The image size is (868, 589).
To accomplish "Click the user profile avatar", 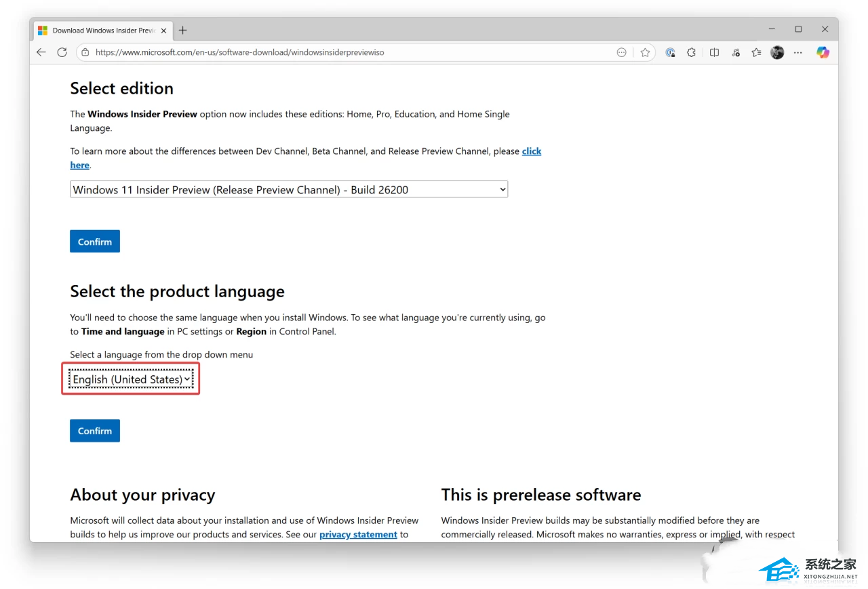I will click(x=777, y=52).
